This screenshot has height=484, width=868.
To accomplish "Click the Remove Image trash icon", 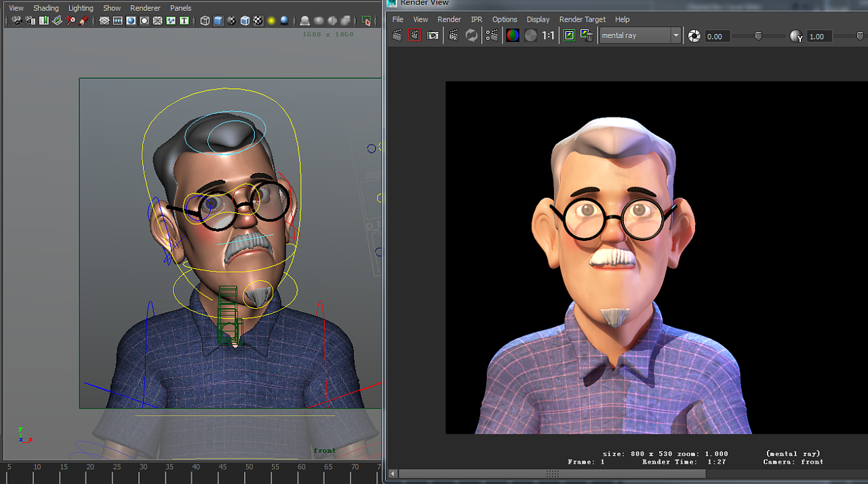I will (x=587, y=35).
